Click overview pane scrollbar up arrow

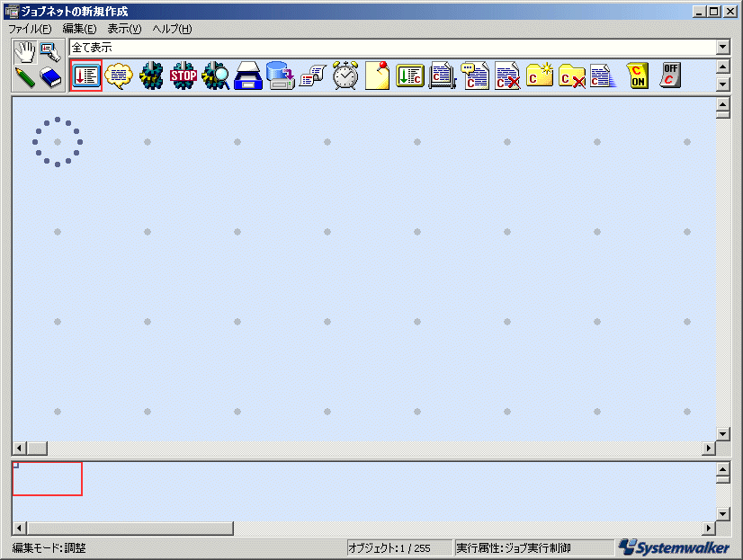(x=722, y=469)
